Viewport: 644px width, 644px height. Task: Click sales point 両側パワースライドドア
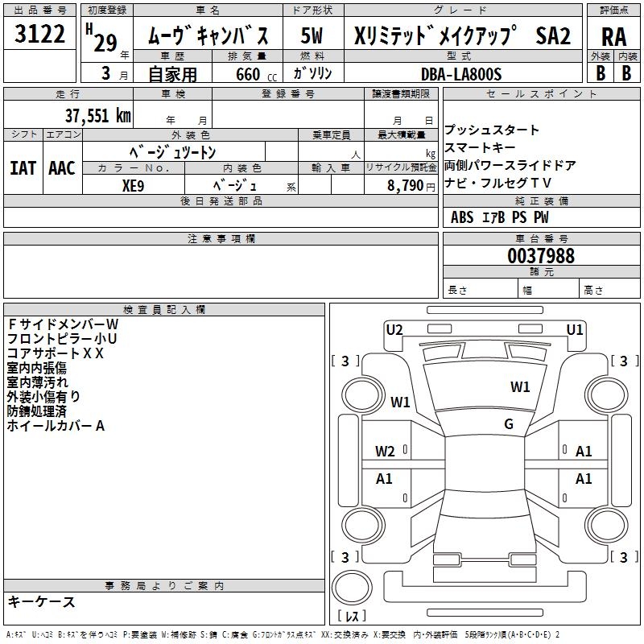pos(510,165)
